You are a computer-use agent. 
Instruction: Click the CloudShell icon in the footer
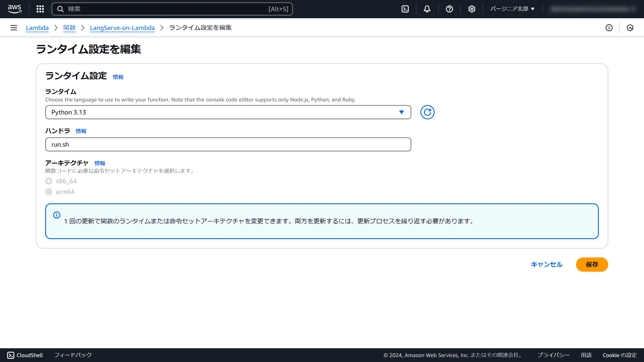(x=11, y=355)
